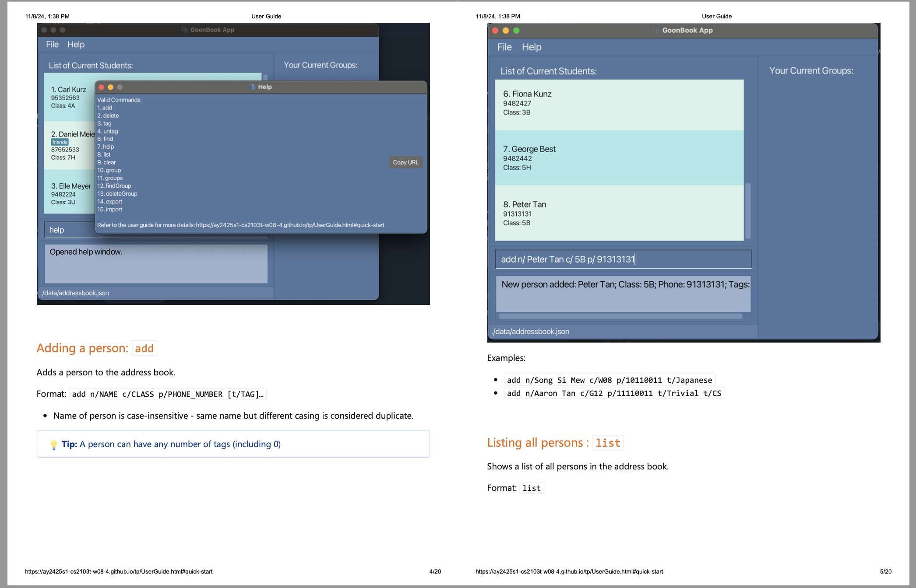Click the command input containing add Peter Tan
Viewport: 916px width, 588px height.
click(623, 259)
